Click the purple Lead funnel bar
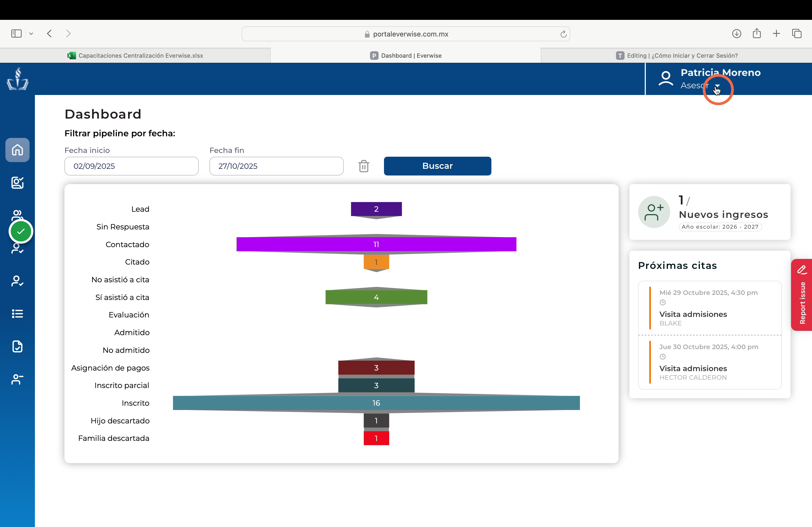812x527 pixels. [376, 209]
